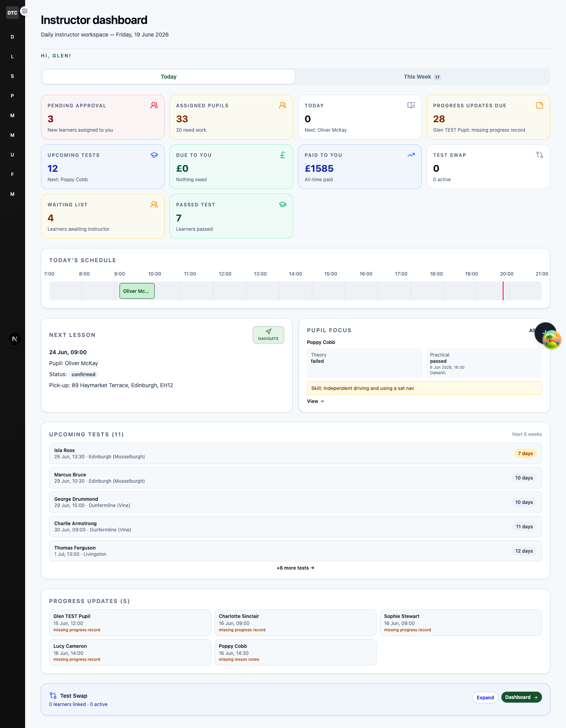566x728 pixels.
Task: Open the Passed Test card
Action: tap(231, 216)
